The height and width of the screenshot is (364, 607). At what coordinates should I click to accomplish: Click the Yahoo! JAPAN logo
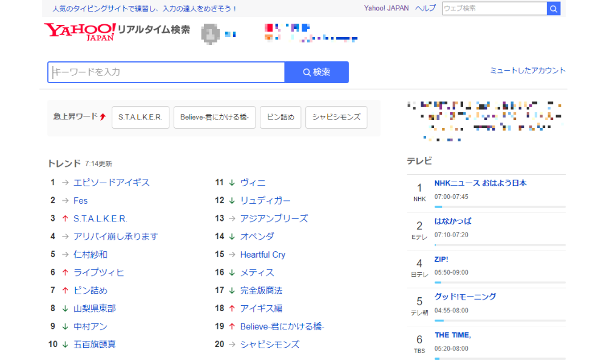pyautogui.click(x=80, y=31)
